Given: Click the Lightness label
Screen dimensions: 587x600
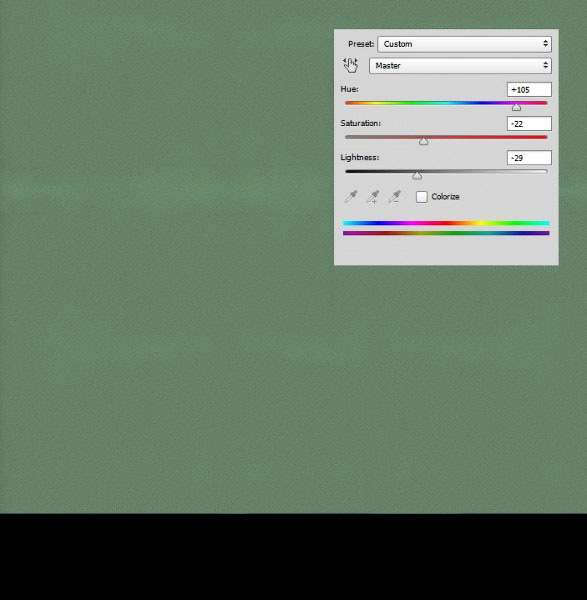Looking at the screenshot, I should (360, 157).
